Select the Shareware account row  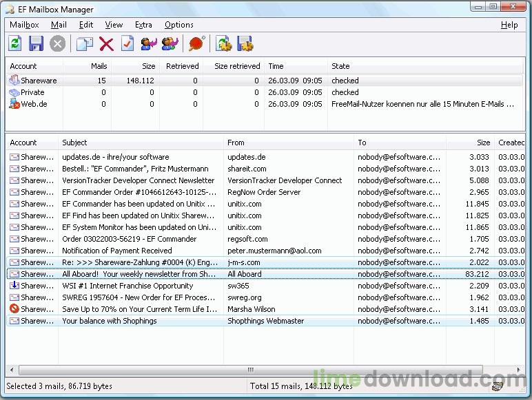pyautogui.click(x=39, y=81)
